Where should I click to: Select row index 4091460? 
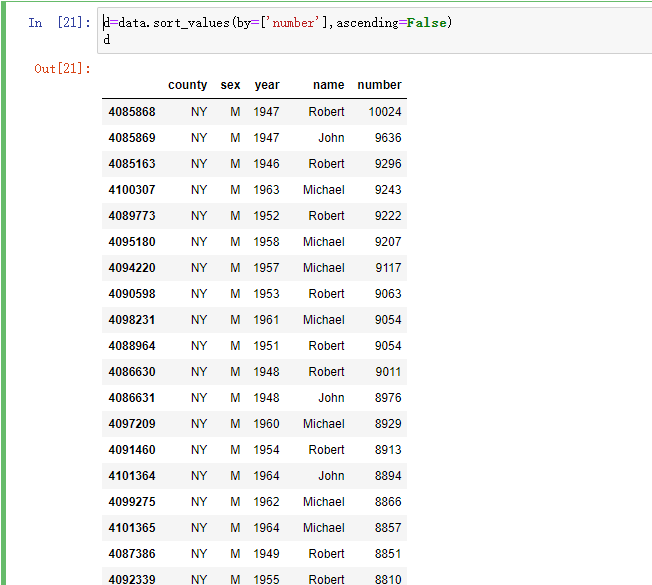coord(132,449)
